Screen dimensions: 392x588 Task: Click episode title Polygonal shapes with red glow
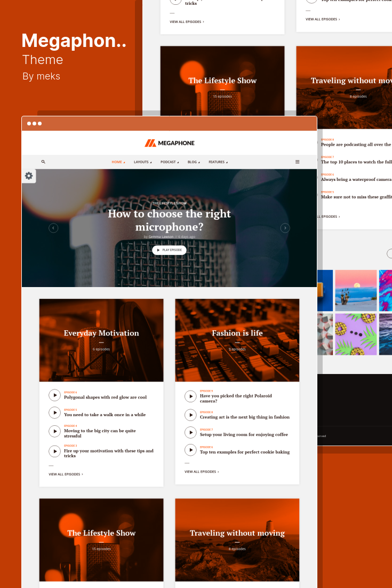[105, 398]
